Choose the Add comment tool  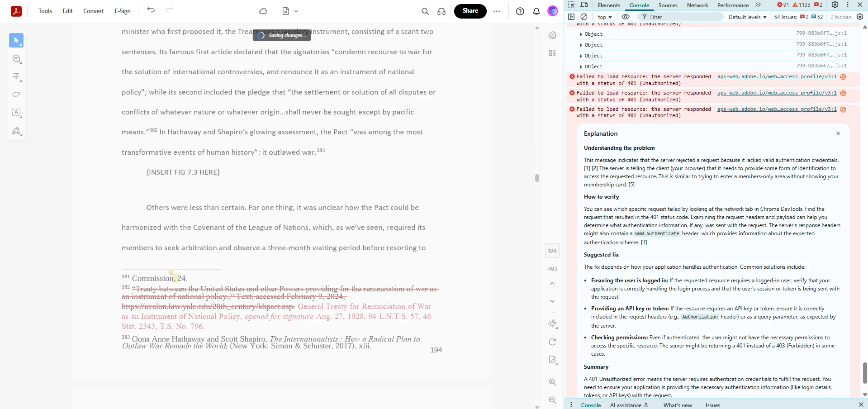point(16,58)
